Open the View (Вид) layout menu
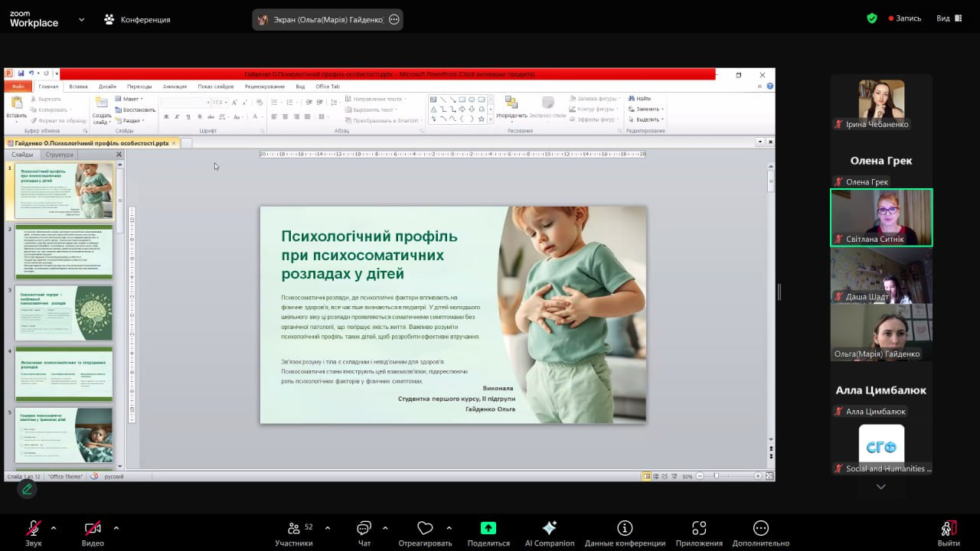 948,18
